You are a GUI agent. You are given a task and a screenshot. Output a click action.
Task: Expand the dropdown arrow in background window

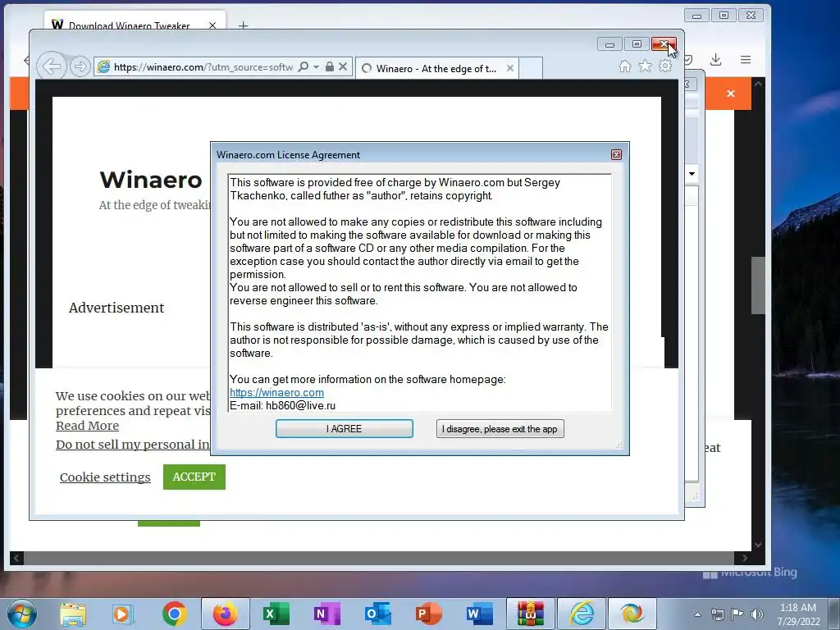[x=692, y=174]
